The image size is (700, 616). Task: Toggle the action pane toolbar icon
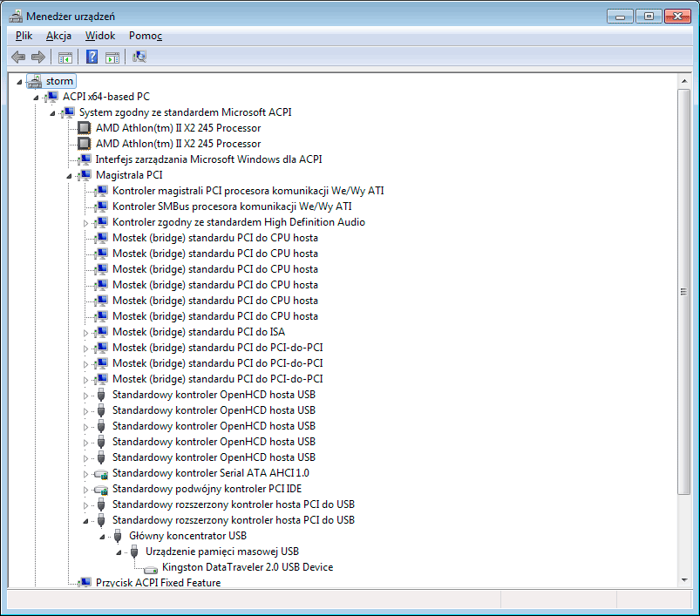pyautogui.click(x=112, y=58)
